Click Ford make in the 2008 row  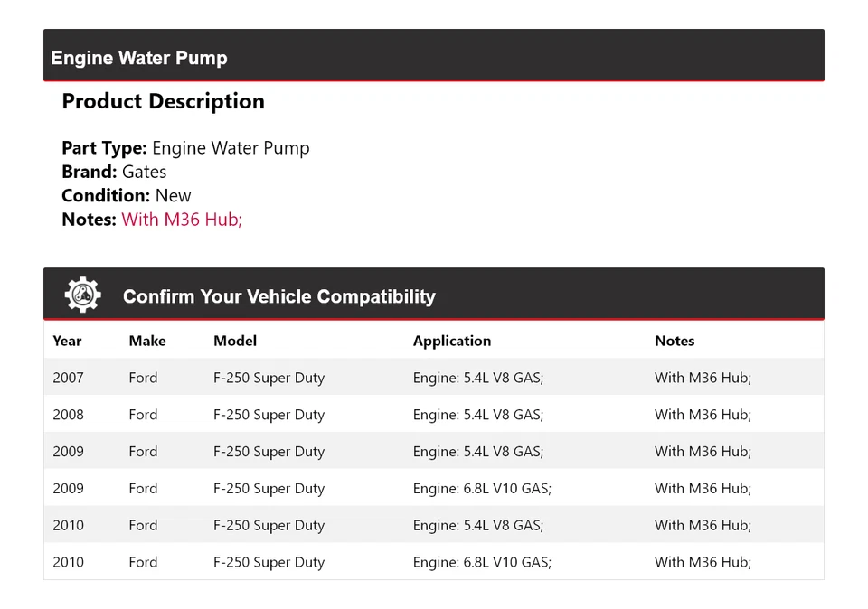143,415
